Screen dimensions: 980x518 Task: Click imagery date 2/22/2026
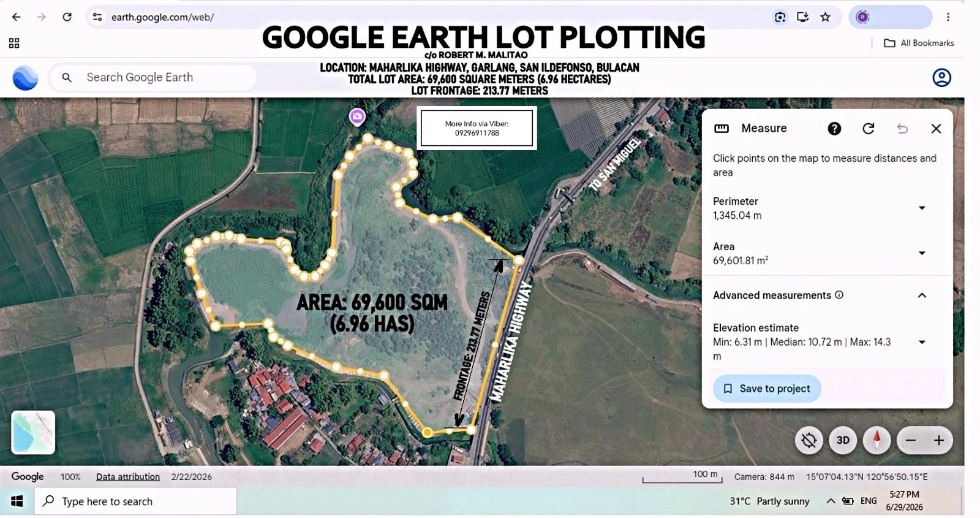(192, 476)
